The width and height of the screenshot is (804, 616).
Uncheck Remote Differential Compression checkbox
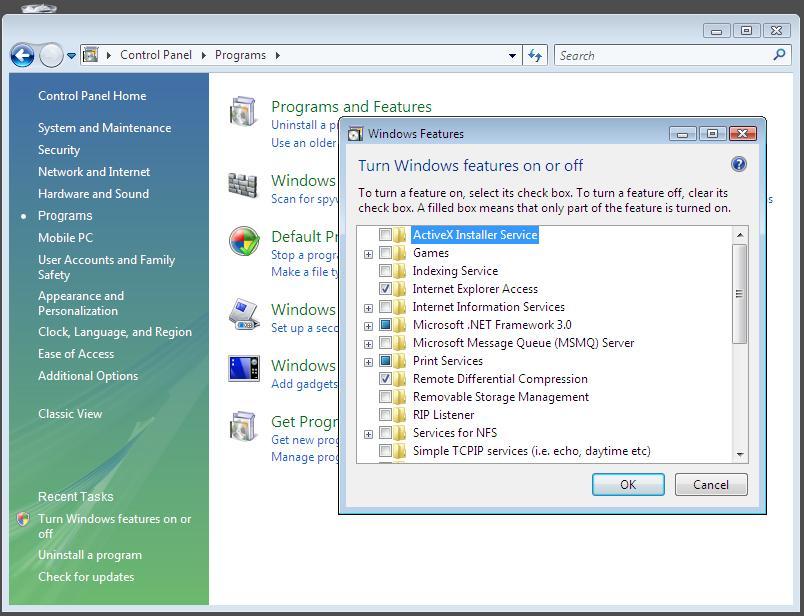385,379
